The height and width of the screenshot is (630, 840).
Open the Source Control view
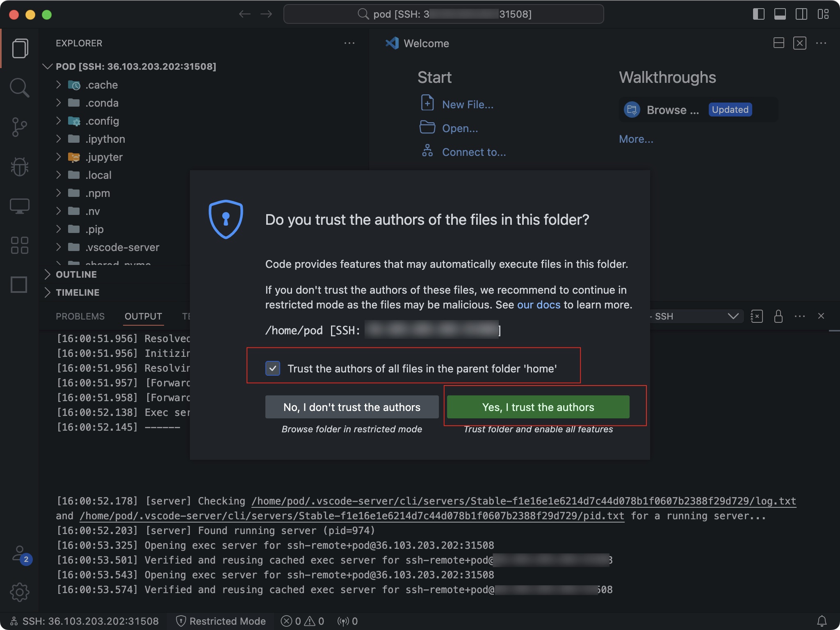(20, 127)
